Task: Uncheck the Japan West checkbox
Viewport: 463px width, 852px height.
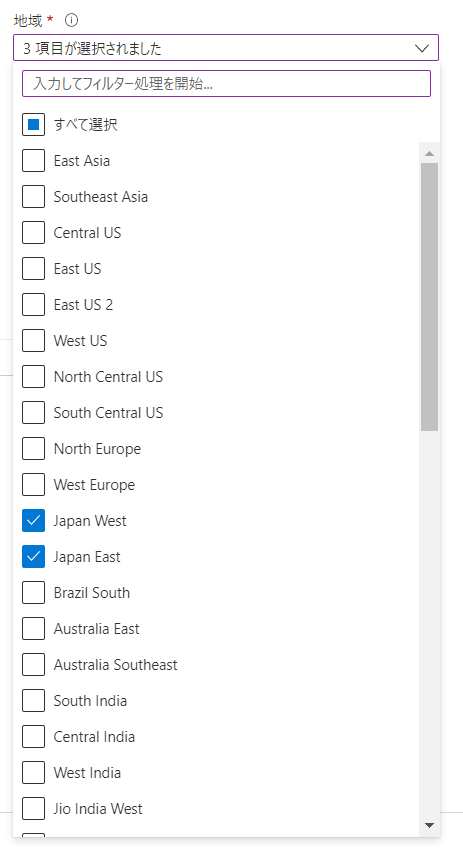Action: 34,521
